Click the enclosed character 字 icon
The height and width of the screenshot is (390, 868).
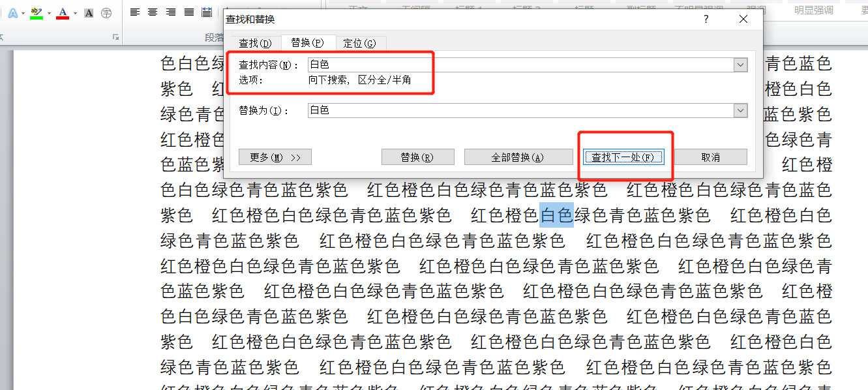[x=106, y=13]
